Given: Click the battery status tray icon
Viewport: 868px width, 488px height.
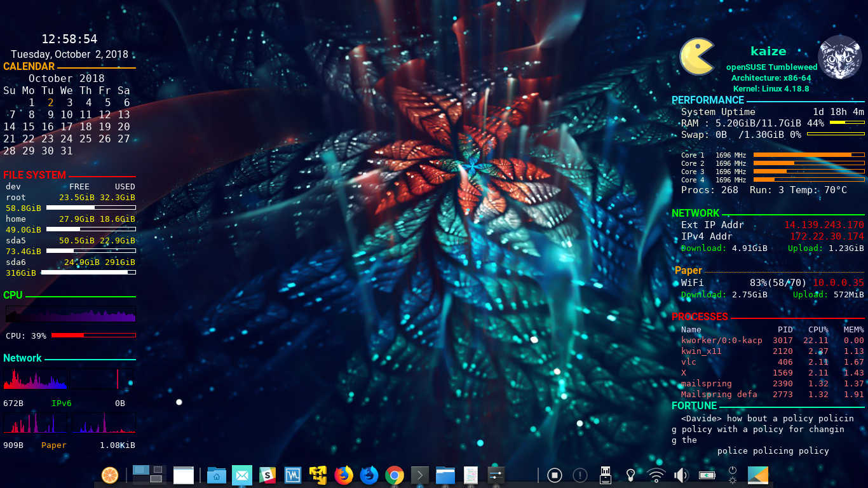Looking at the screenshot, I should [707, 475].
